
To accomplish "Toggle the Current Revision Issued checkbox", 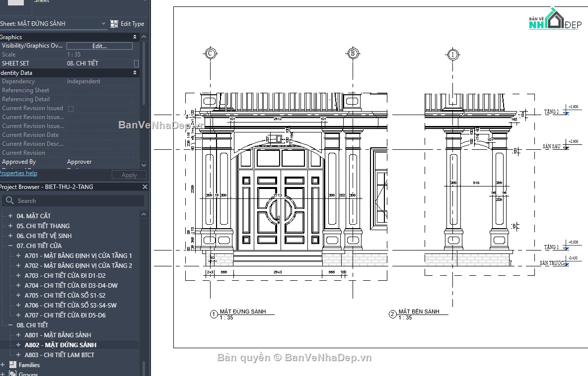I will (71, 109).
